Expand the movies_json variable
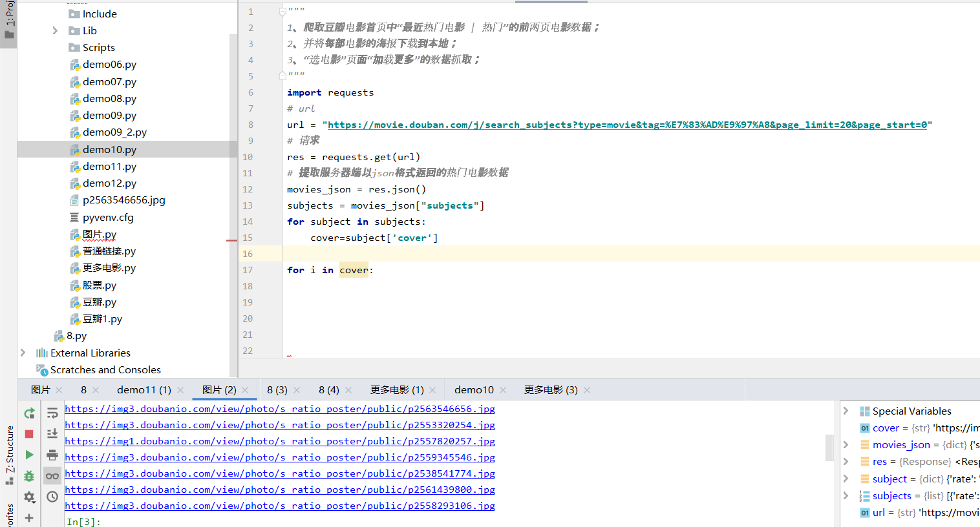The height and width of the screenshot is (527, 980). coord(846,444)
